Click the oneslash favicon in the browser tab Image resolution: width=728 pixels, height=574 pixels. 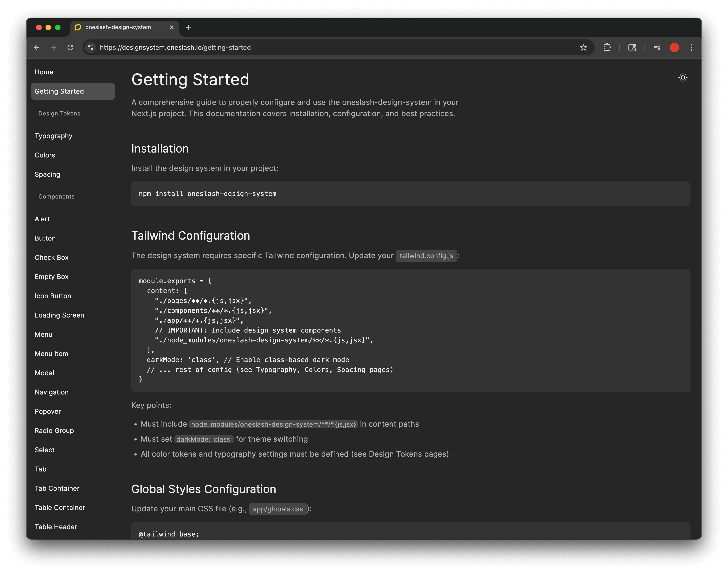pos(78,27)
